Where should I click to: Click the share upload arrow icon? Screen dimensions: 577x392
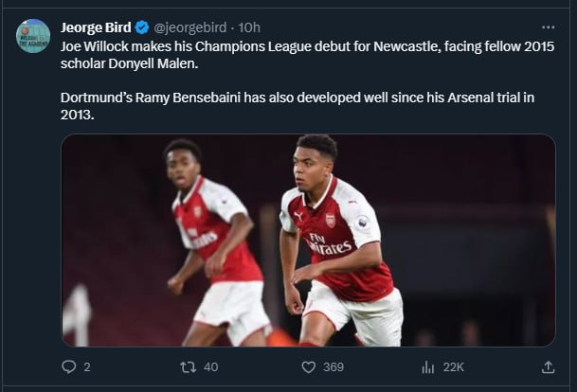[548, 366]
